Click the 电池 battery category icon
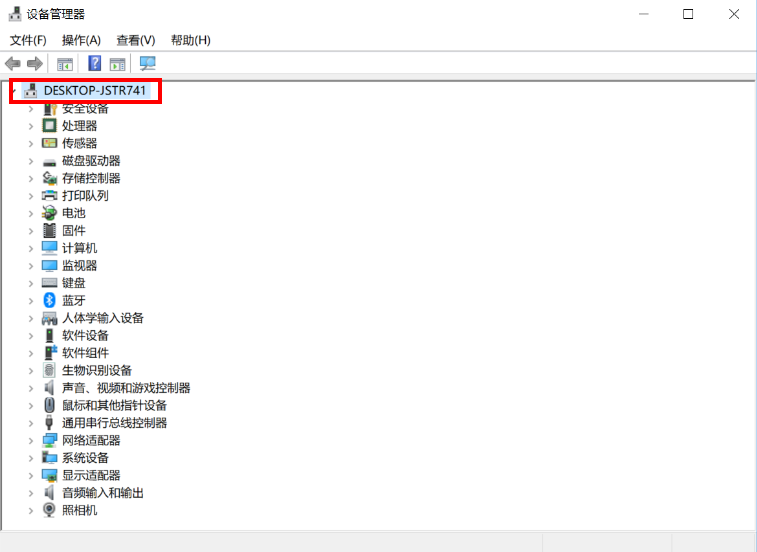This screenshot has width=757, height=552. click(x=50, y=213)
